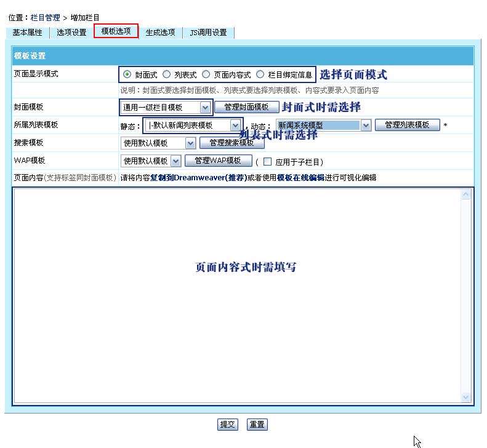Open the 生成选项 tab
The image size is (487, 448).
[160, 33]
